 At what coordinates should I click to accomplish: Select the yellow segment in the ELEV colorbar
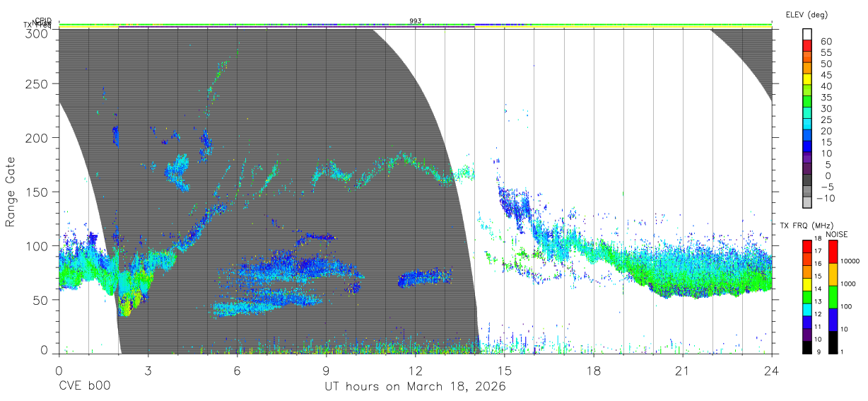point(807,80)
